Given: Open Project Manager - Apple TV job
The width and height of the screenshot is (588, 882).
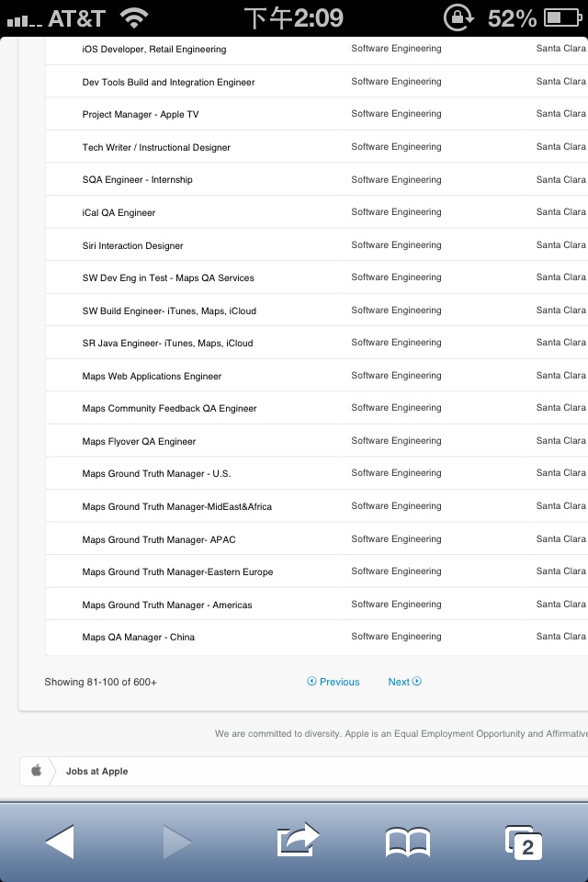Looking at the screenshot, I should coord(140,114).
